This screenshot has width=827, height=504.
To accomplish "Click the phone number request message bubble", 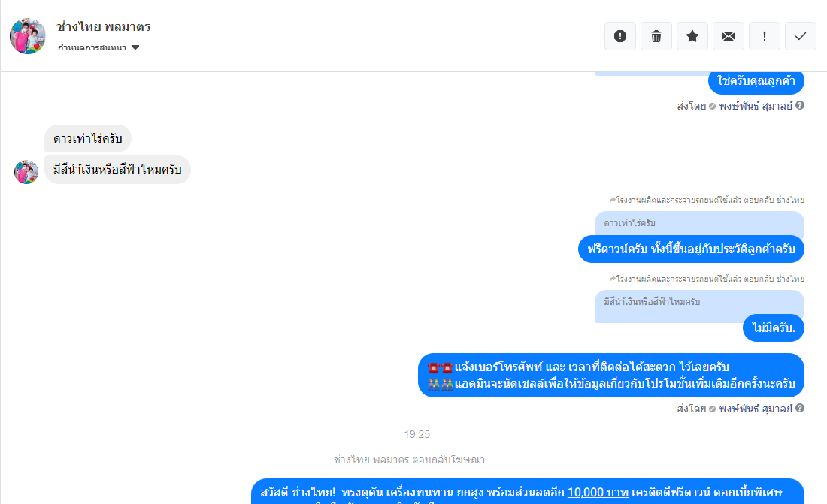I will (610, 375).
